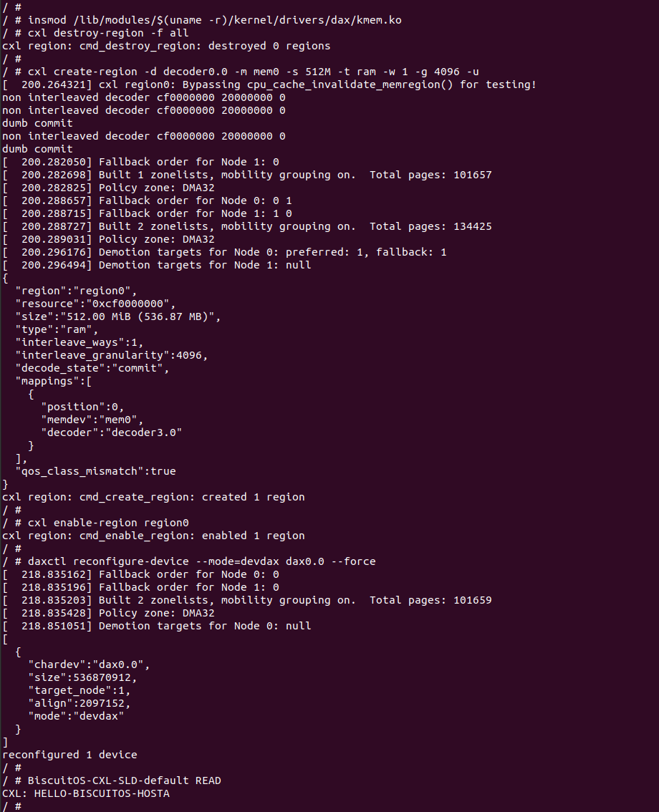Click the "resource":"0xcf0000000" line
The image size is (659, 812).
coord(95,304)
